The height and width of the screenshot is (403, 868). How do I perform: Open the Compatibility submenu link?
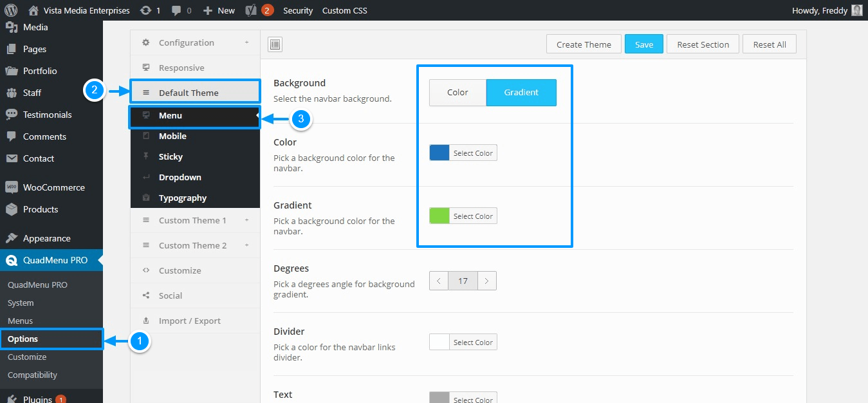pyautogui.click(x=32, y=375)
